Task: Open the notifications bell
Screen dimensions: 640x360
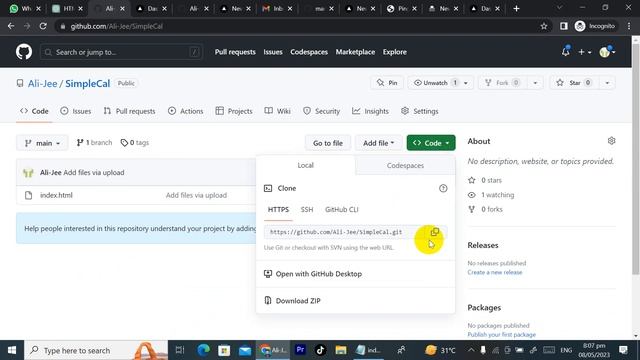Action: pos(565,52)
